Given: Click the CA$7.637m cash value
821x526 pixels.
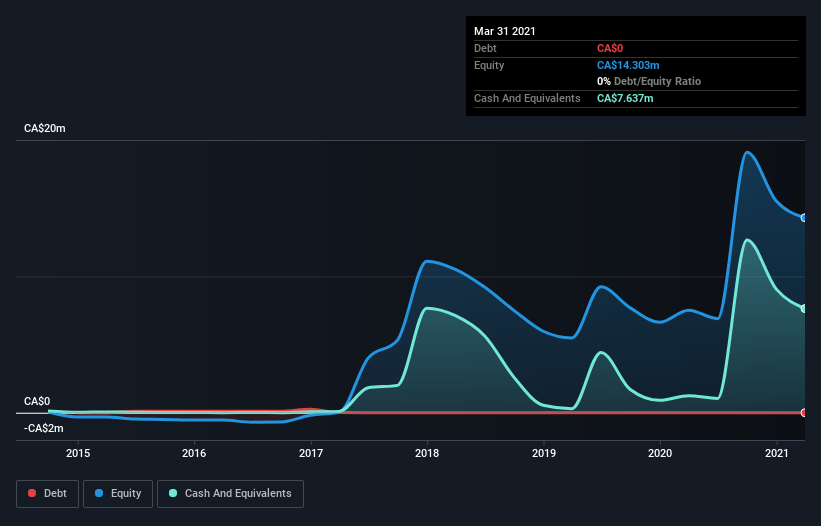Looking at the screenshot, I should tap(625, 98).
